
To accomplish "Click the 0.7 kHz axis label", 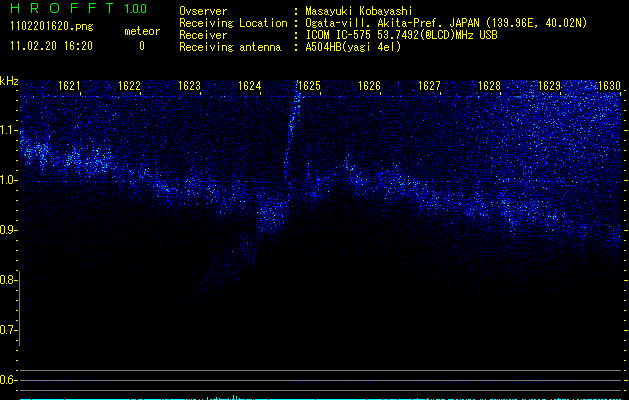I will [7, 330].
